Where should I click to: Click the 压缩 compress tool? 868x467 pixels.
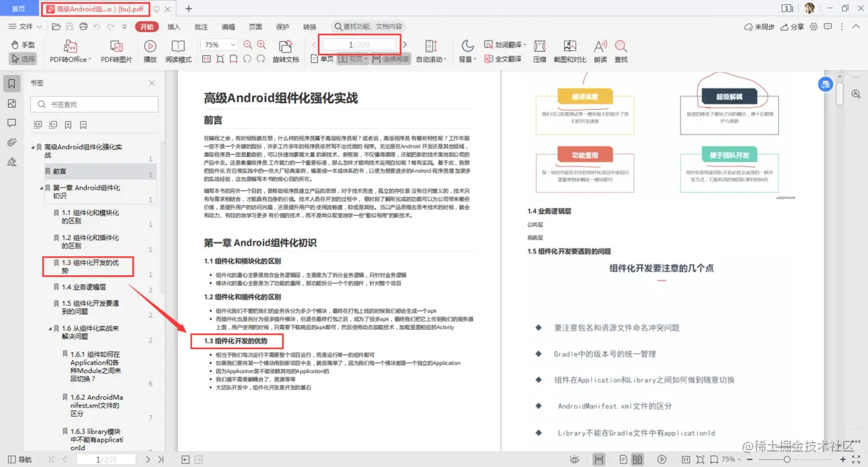click(x=540, y=51)
